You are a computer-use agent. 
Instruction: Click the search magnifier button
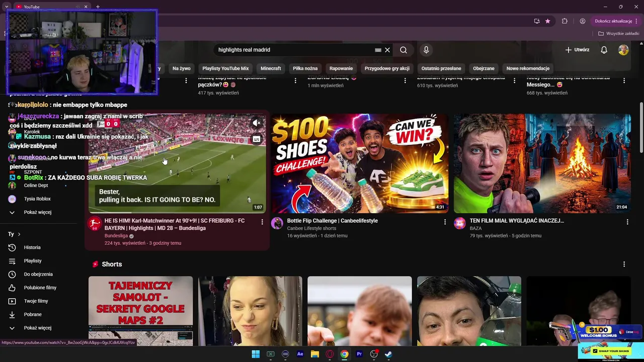tap(404, 50)
